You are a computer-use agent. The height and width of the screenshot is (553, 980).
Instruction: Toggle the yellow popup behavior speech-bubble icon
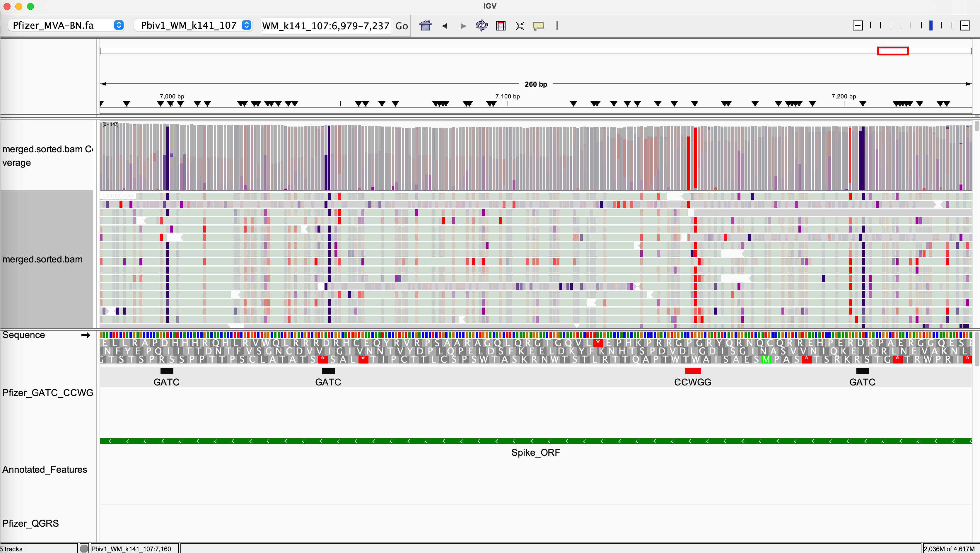(x=538, y=26)
